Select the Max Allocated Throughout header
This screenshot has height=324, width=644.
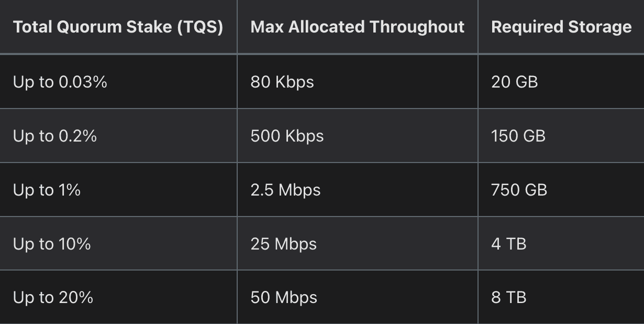[357, 27]
